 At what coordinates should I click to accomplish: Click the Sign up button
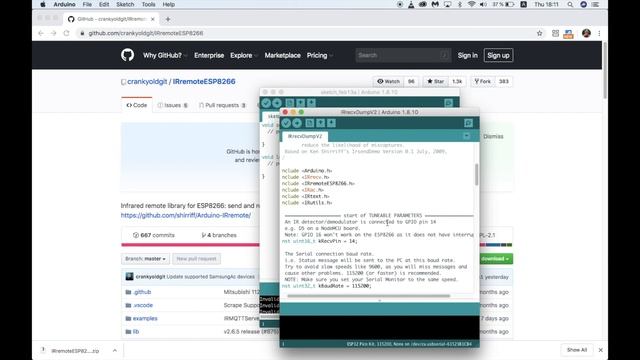coord(498,56)
